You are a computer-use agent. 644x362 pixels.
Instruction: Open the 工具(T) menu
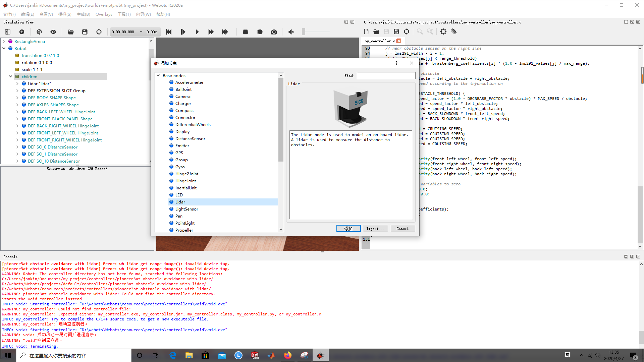pyautogui.click(x=124, y=14)
